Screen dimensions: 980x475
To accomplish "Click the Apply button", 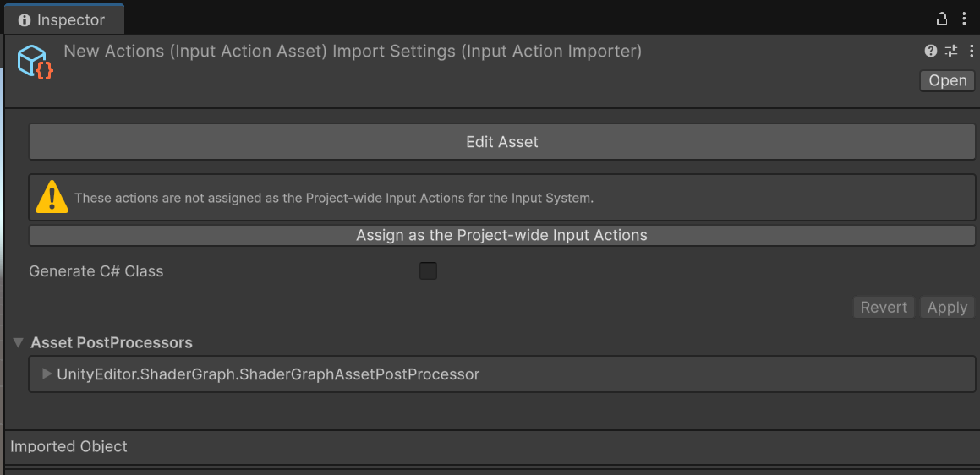I will coord(947,308).
